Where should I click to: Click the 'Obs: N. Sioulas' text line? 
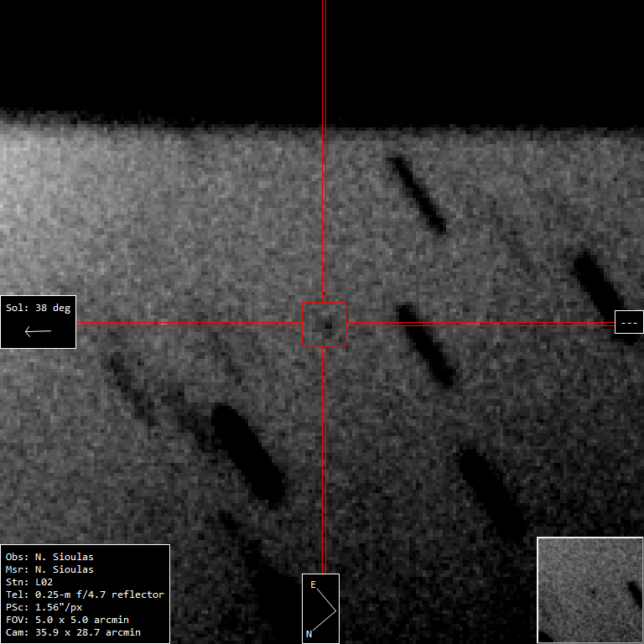click(49, 557)
